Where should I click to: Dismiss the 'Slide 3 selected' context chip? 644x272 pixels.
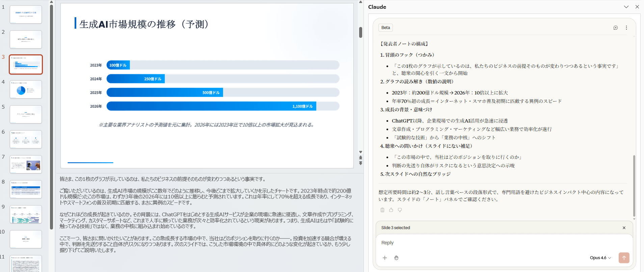point(624,228)
